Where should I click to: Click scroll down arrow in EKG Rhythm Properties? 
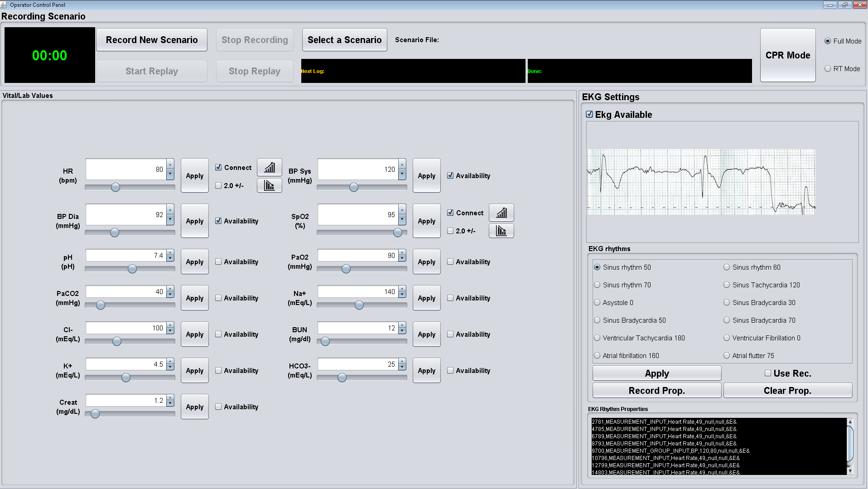tap(850, 471)
